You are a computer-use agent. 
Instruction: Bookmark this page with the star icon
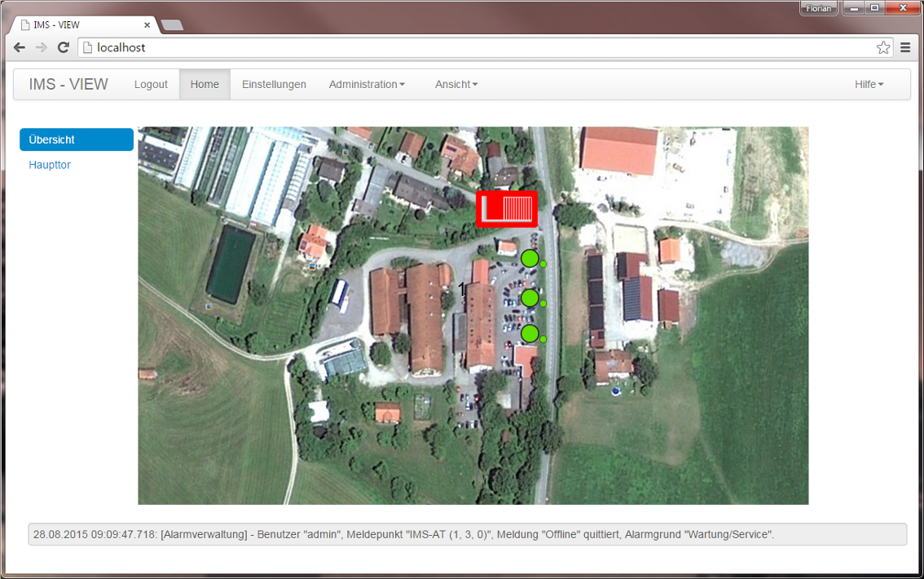pos(883,48)
